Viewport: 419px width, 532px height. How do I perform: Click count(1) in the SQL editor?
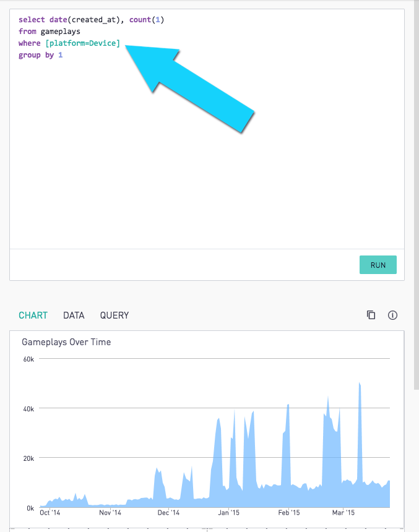(x=147, y=20)
